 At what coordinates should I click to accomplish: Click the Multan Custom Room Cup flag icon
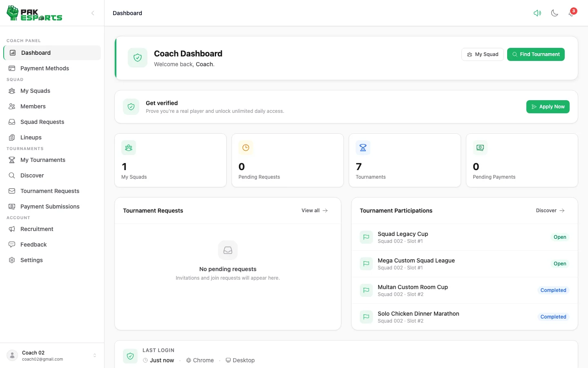click(366, 290)
